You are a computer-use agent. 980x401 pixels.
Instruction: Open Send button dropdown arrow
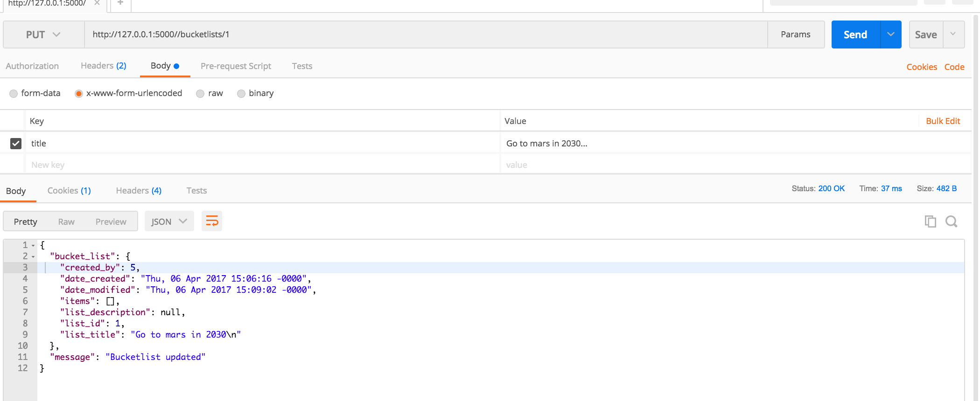click(891, 35)
